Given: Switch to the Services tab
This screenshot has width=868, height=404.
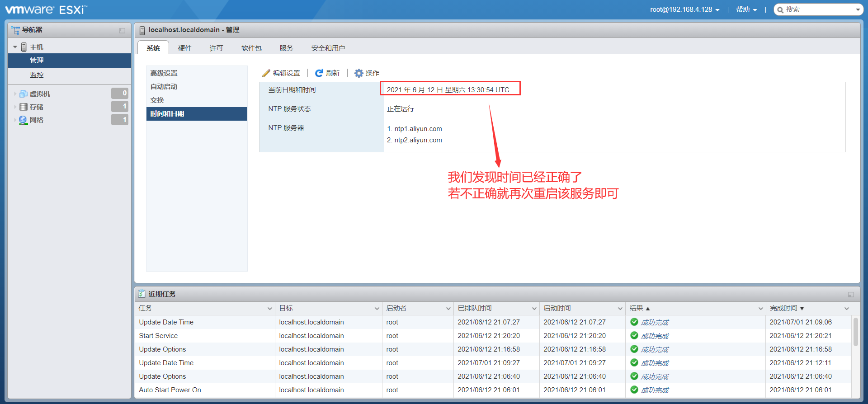Looking at the screenshot, I should (286, 48).
